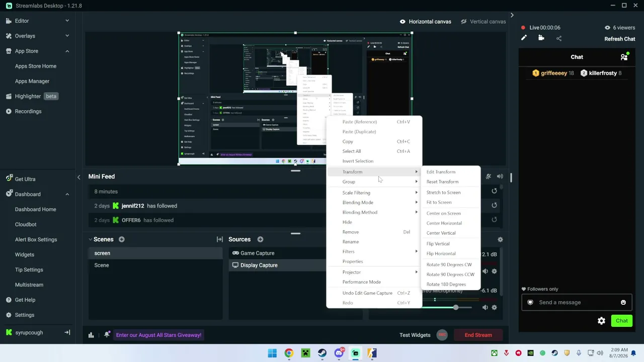Click the Send a message field
644x362 pixels.
click(x=576, y=302)
